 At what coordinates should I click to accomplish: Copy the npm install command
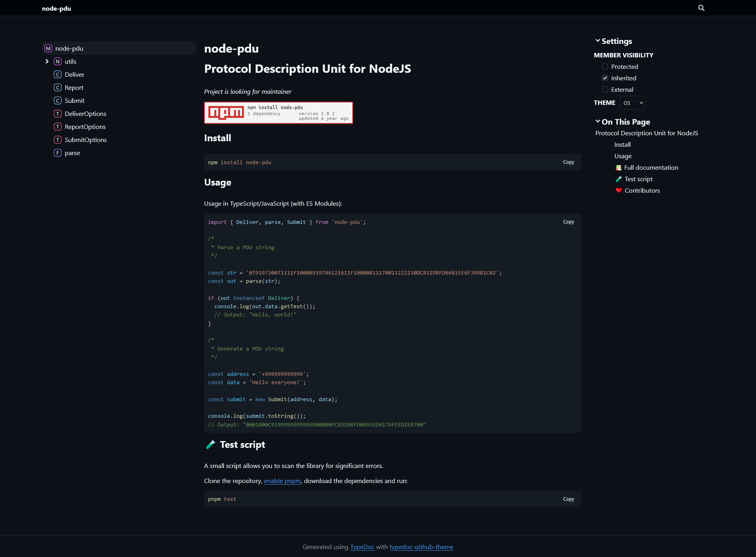coord(568,162)
